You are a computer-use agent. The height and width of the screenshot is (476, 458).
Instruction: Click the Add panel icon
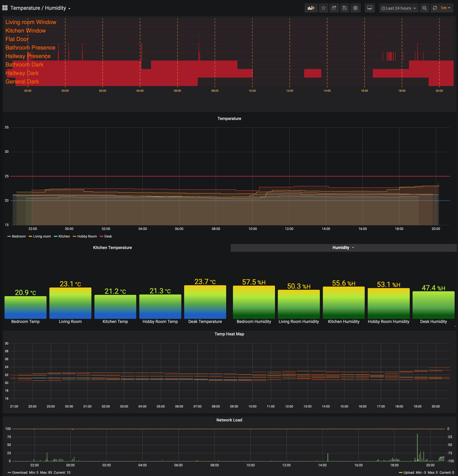[x=311, y=8]
